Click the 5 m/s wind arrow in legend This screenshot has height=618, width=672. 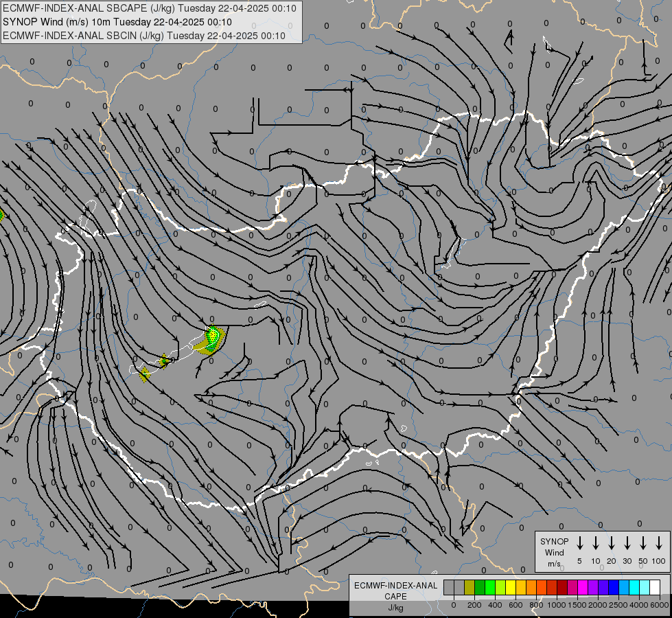pyautogui.click(x=579, y=543)
